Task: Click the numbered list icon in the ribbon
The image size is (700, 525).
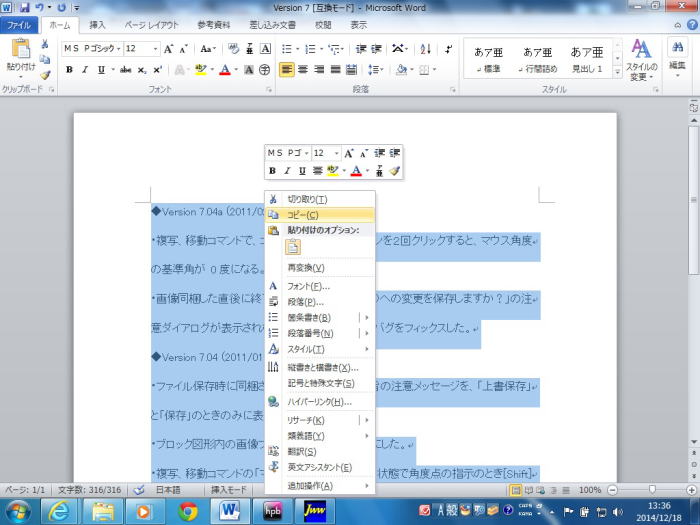Action: pyautogui.click(x=310, y=49)
